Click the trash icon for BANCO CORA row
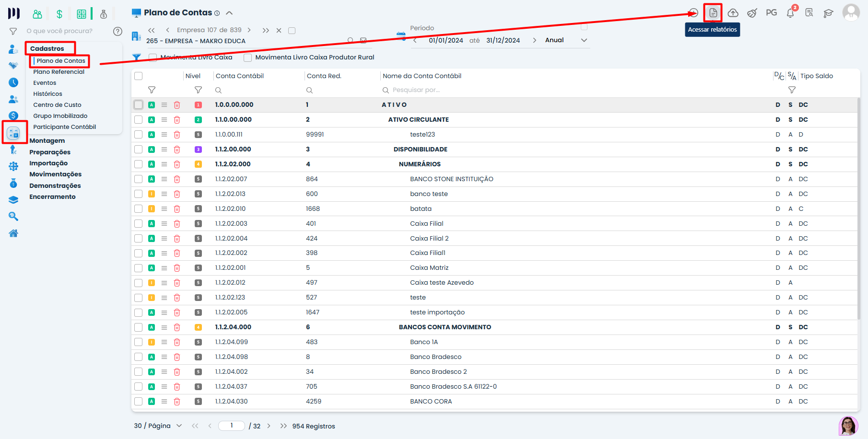 coord(177,402)
